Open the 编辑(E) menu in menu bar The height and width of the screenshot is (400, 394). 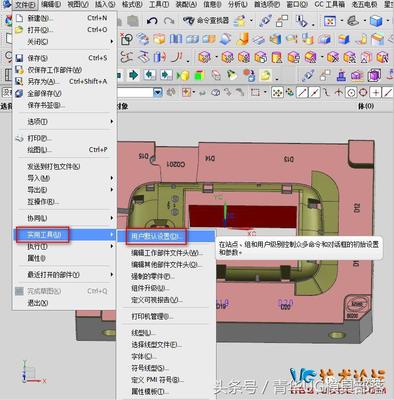(x=51, y=4)
